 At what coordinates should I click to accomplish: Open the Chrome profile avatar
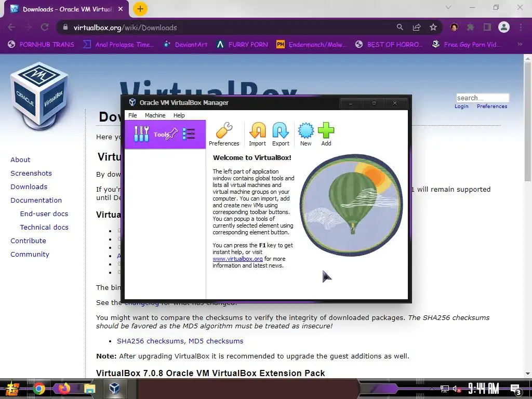pyautogui.click(x=504, y=27)
